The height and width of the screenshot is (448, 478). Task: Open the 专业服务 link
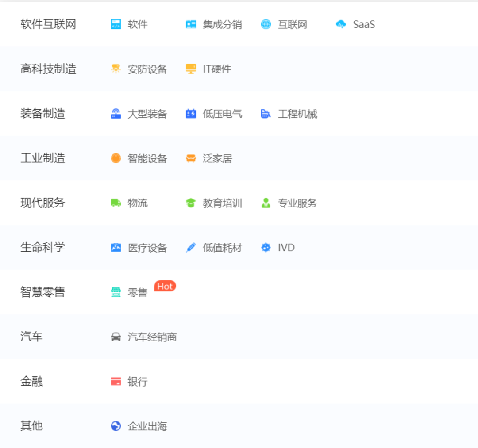(x=297, y=203)
